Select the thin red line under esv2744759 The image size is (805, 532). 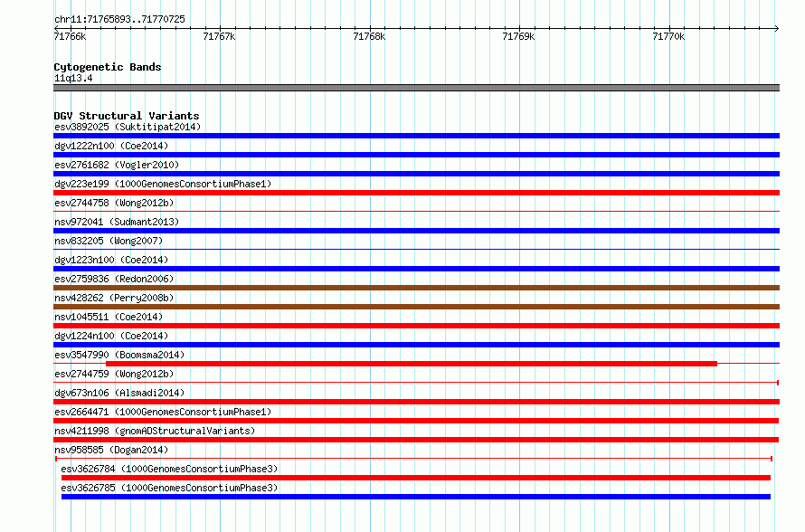click(x=416, y=382)
